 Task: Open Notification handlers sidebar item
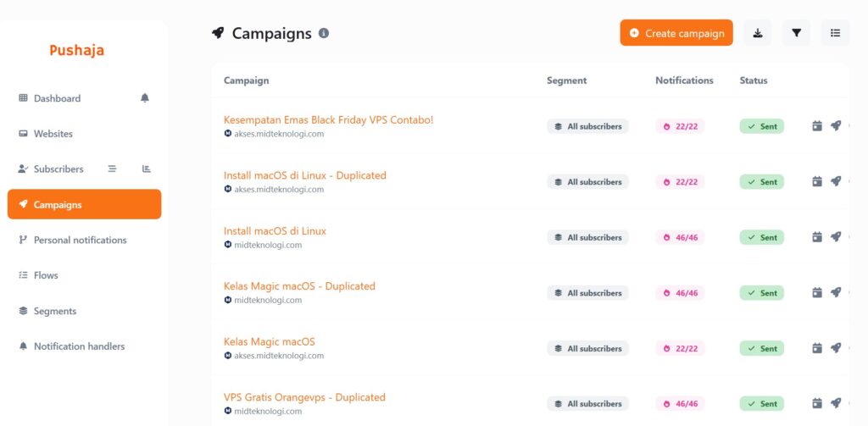tap(79, 346)
